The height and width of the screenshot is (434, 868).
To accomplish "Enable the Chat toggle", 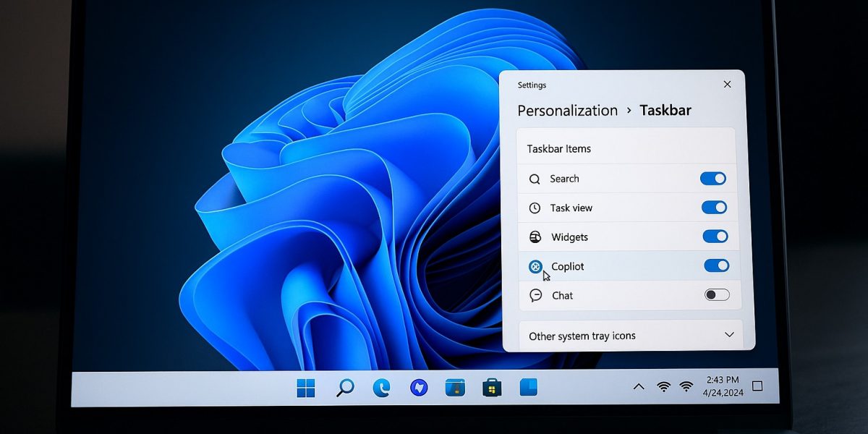I will tap(717, 294).
